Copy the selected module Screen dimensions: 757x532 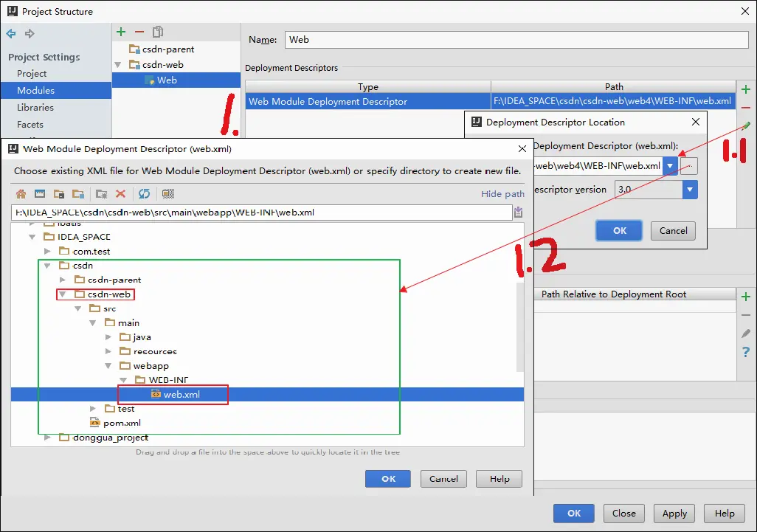pyautogui.click(x=158, y=32)
